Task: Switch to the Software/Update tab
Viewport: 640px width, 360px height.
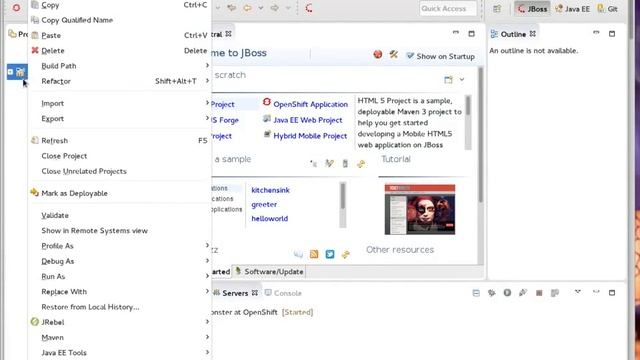Action: point(269,271)
